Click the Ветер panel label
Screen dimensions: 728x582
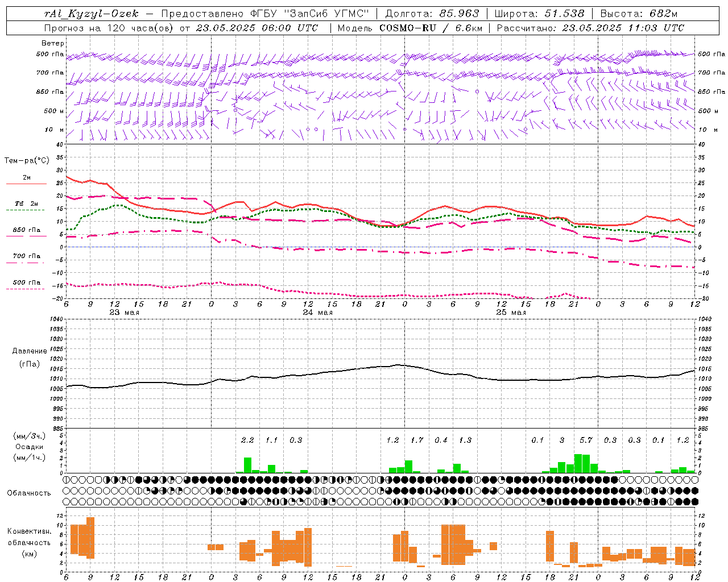(53, 43)
